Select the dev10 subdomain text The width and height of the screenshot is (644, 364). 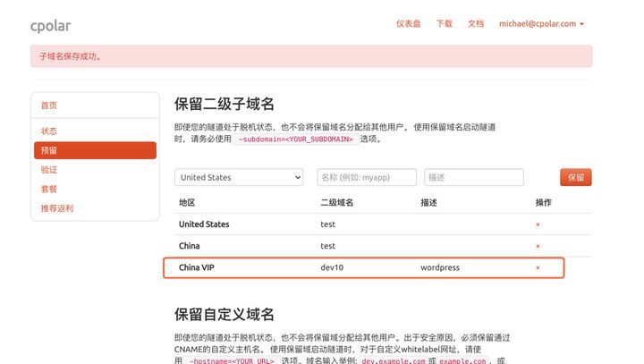point(332,267)
